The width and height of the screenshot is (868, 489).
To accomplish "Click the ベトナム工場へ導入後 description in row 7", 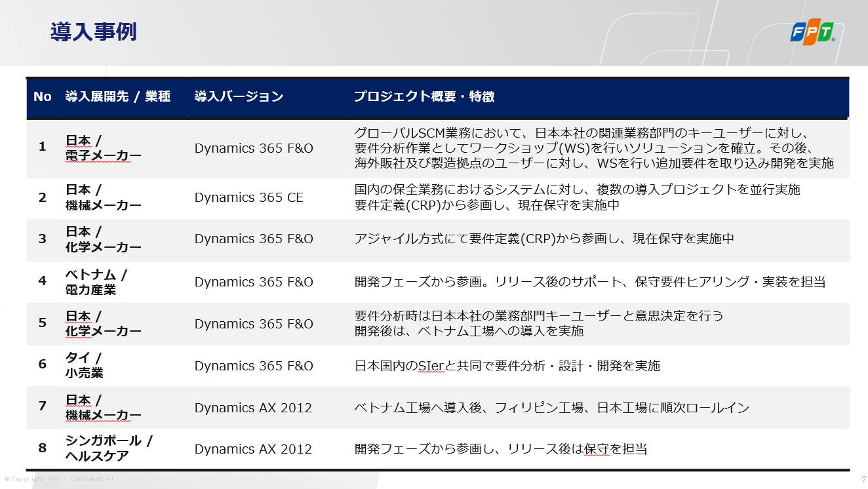I will tap(552, 408).
